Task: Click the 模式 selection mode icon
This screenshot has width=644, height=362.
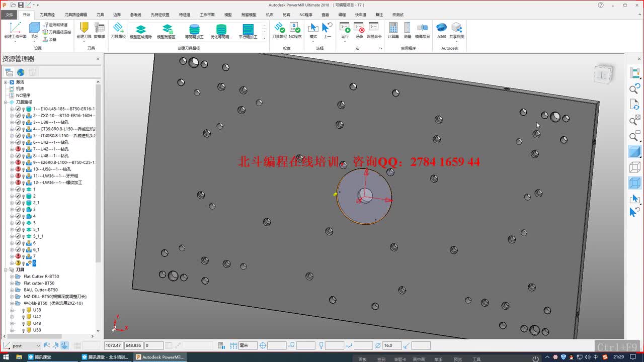Action: tap(313, 28)
